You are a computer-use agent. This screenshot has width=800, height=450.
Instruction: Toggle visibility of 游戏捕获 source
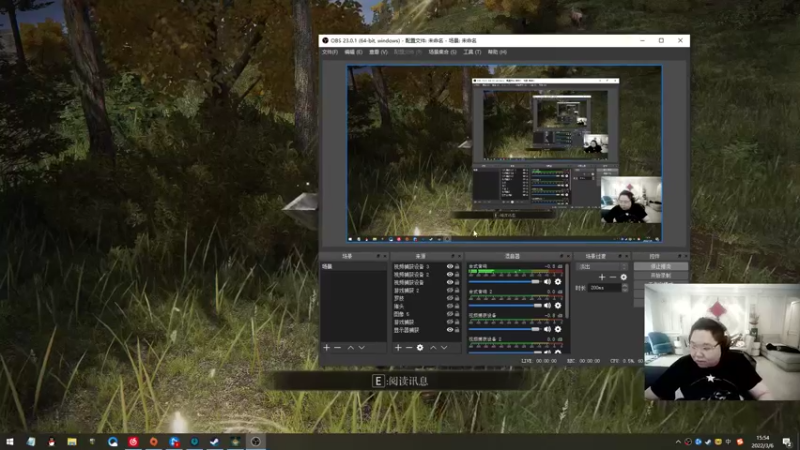point(449,322)
